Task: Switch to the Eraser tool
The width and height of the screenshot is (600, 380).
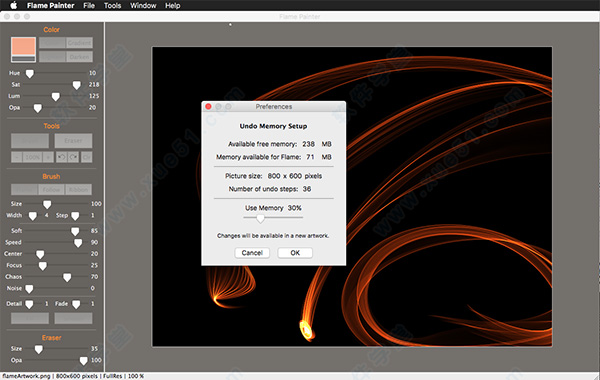Action: [73, 140]
